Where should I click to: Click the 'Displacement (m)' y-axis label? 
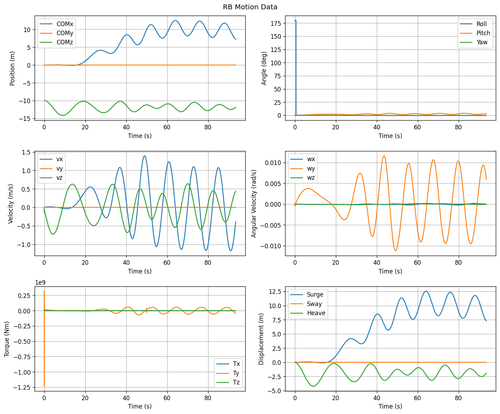(261, 339)
